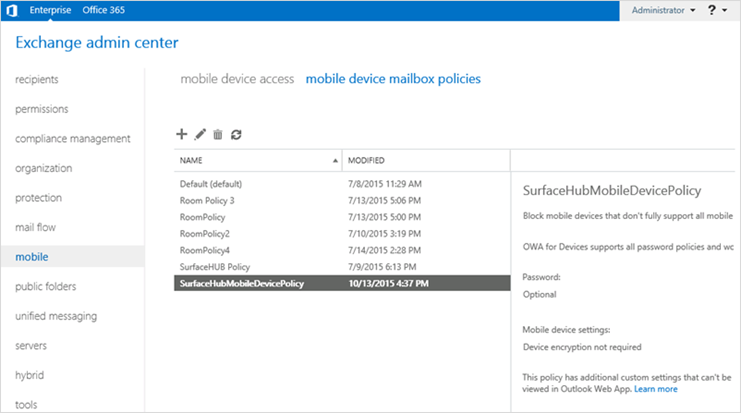Sort list by MODIFIED column header
741x413 pixels.
pos(366,160)
